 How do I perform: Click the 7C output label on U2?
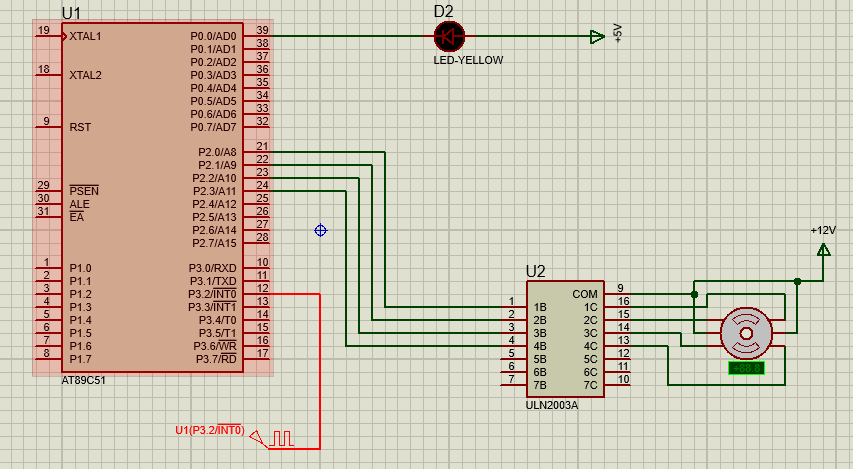[591, 385]
